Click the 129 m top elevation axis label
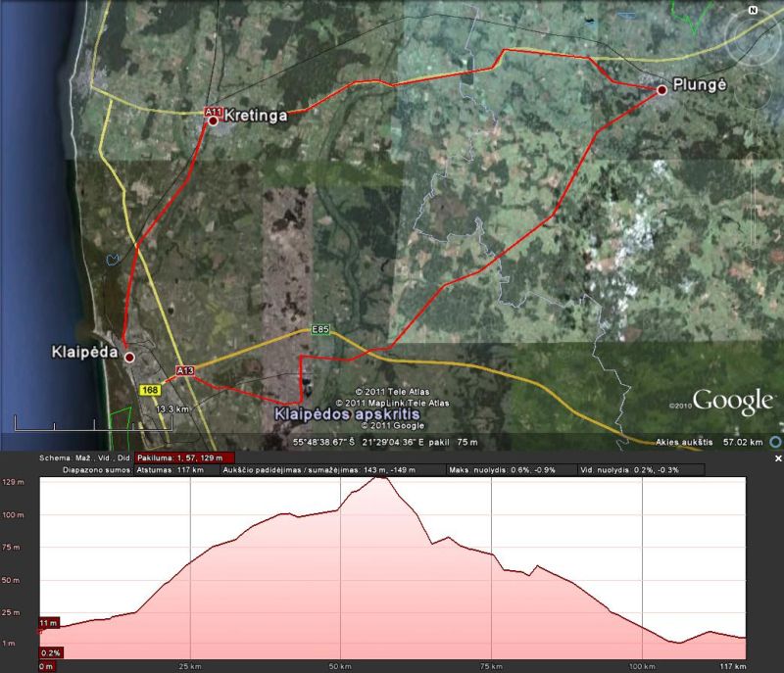The width and height of the screenshot is (784, 673). [x=13, y=482]
